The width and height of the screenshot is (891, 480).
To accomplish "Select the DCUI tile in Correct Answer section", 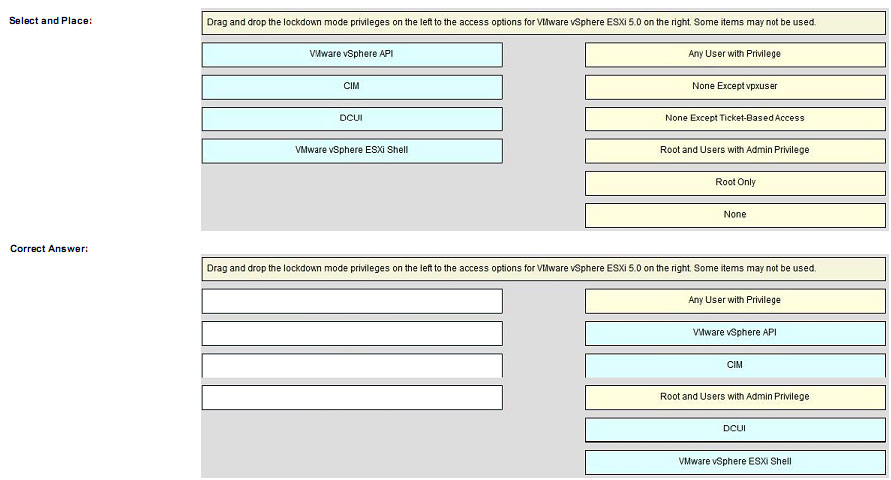I will 735,429.
